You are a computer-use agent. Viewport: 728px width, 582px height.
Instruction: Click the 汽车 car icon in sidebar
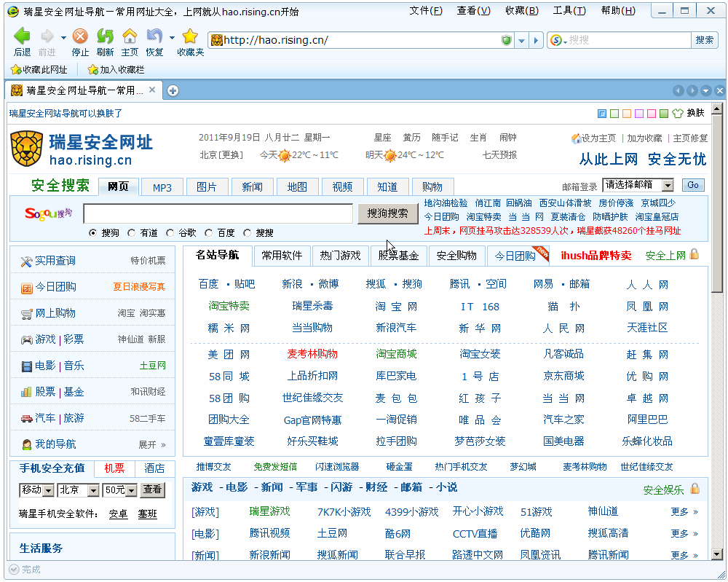tap(26, 419)
